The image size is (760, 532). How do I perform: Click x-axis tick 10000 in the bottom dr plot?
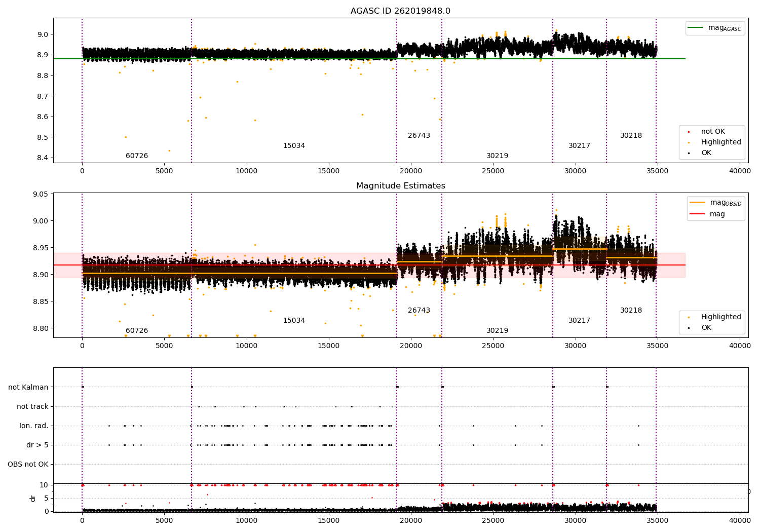point(246,520)
